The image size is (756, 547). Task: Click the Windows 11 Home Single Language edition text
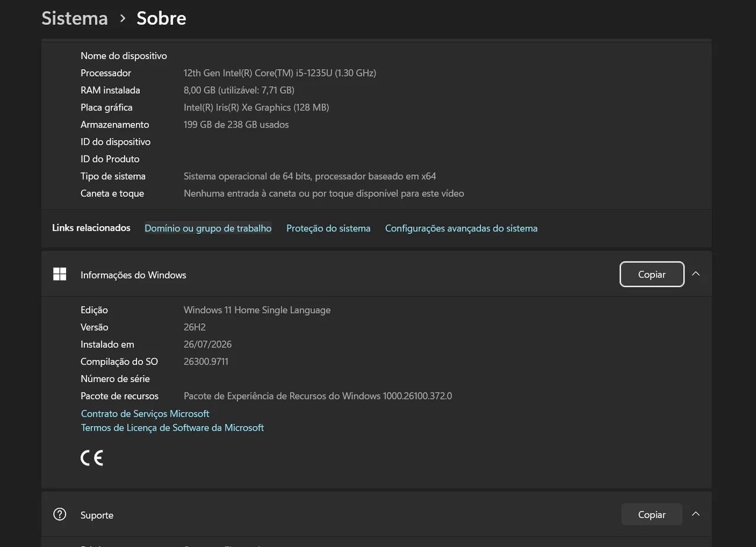(257, 310)
